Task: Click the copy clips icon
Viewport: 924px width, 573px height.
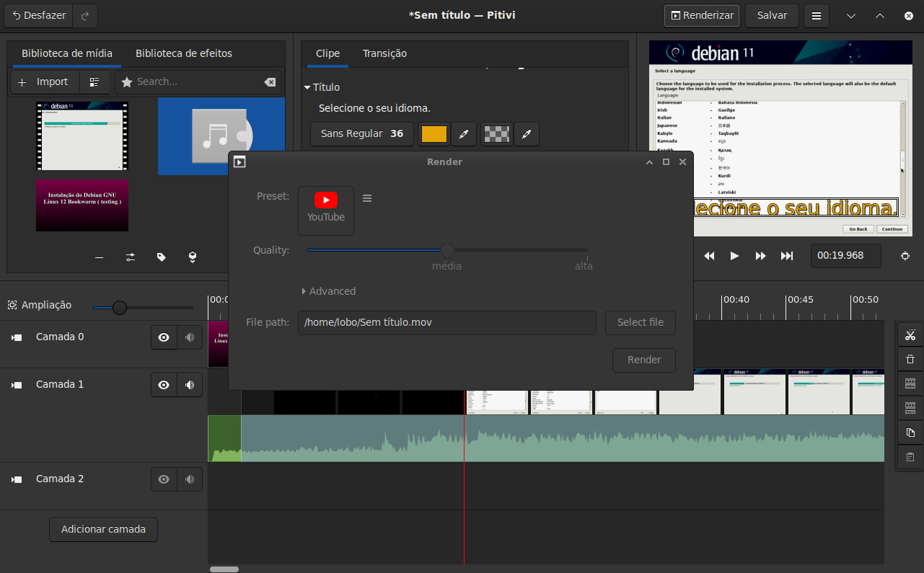Action: (x=910, y=432)
